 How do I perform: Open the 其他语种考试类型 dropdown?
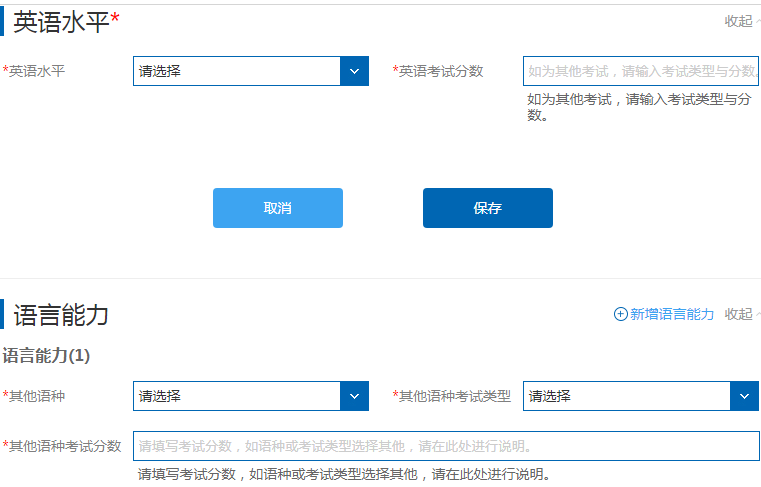641,396
